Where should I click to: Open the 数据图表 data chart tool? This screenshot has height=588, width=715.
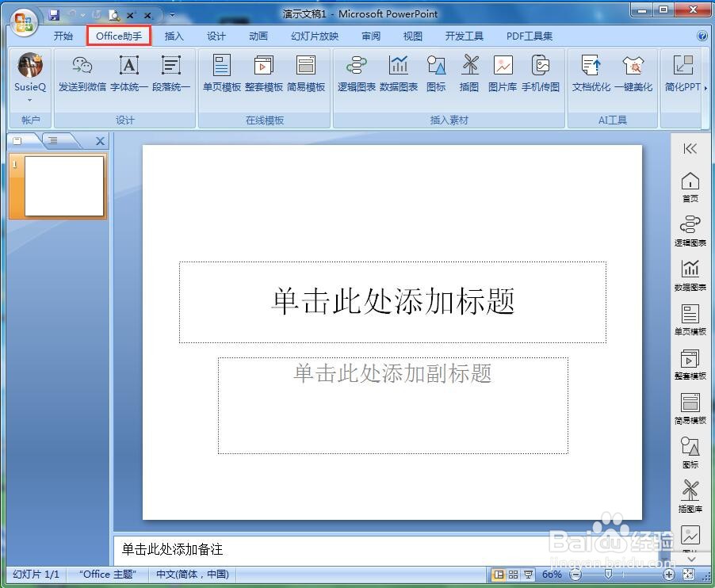[398, 75]
